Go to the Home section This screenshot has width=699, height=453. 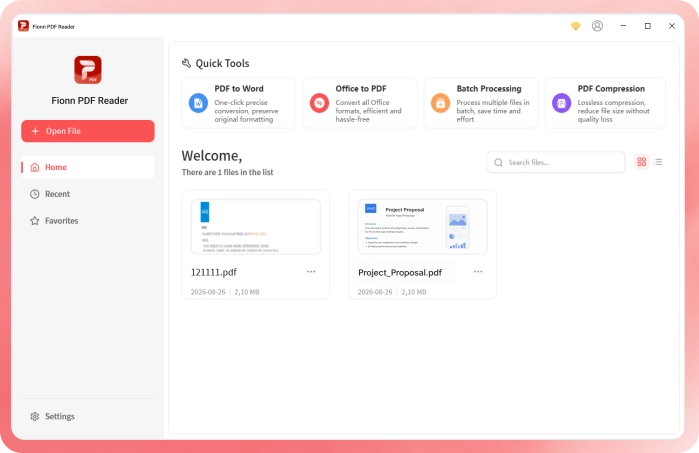[x=88, y=167]
